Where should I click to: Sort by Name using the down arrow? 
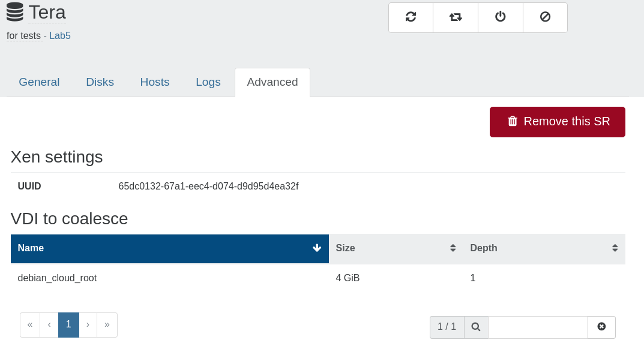(317, 248)
